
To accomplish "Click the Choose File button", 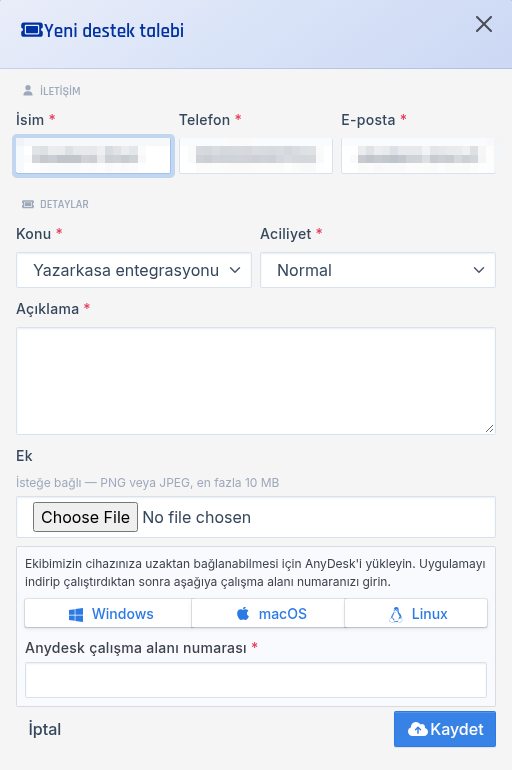I will coord(85,517).
